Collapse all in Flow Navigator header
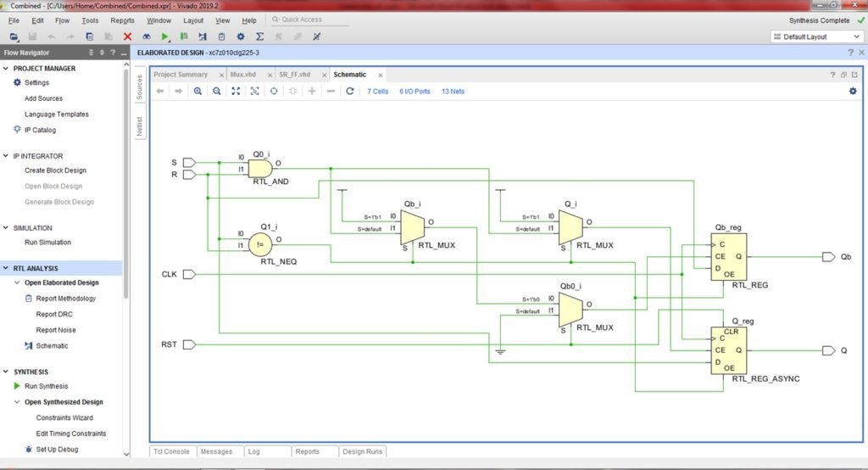The width and height of the screenshot is (868, 470). coord(92,53)
